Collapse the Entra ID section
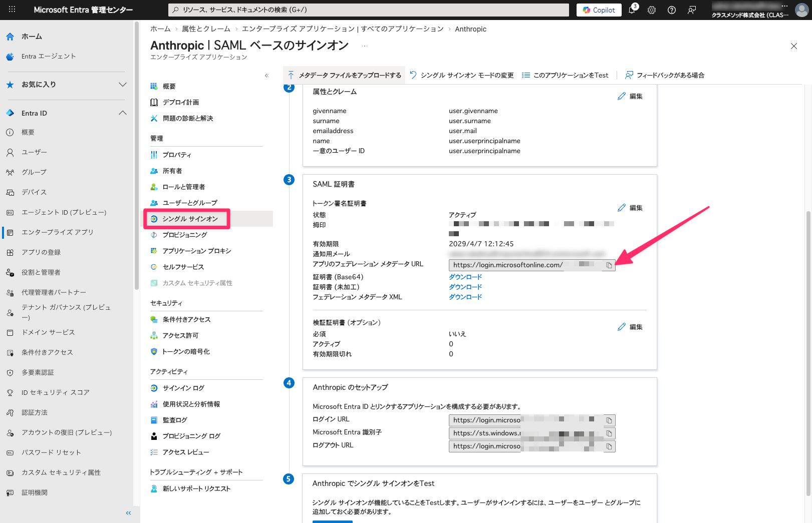This screenshot has width=812, height=523. pyautogui.click(x=122, y=113)
